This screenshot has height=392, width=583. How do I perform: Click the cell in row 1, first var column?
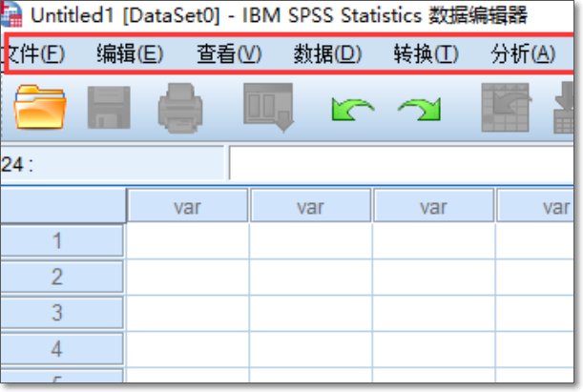[188, 240]
